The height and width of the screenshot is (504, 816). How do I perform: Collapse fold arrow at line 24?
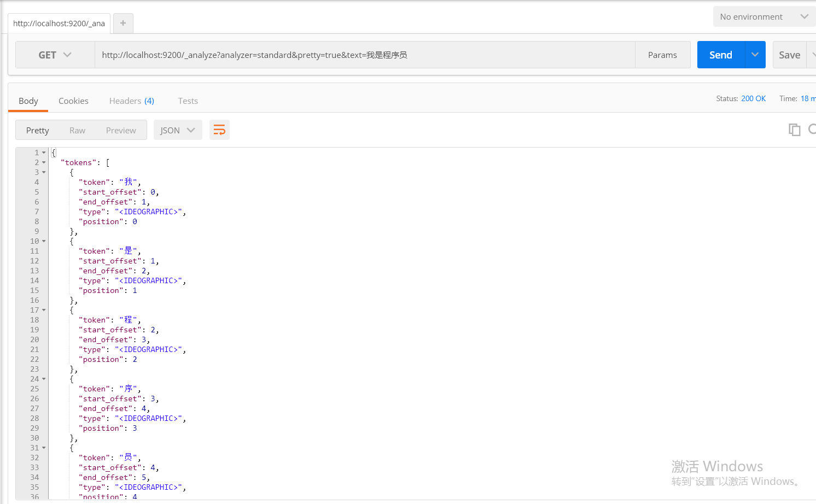[44, 379]
